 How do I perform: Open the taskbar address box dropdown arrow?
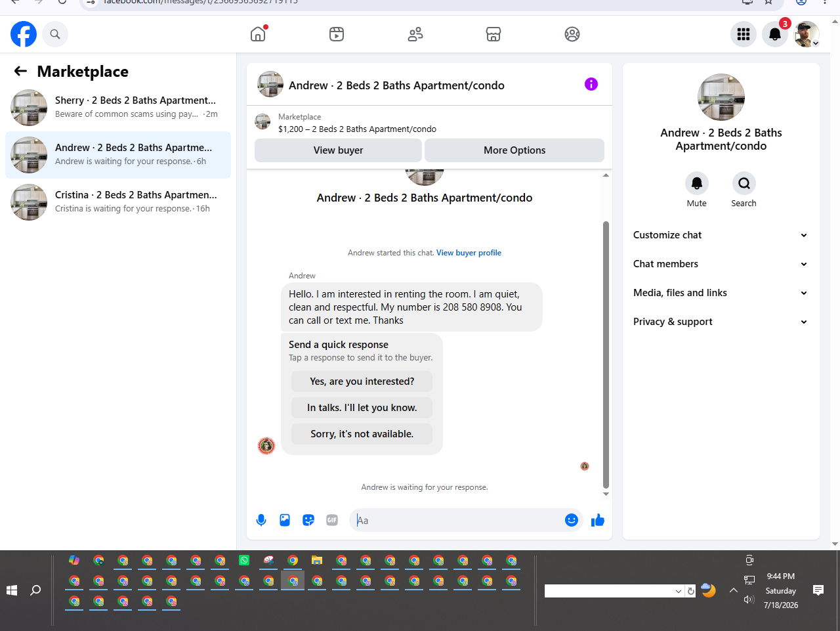[x=679, y=591]
